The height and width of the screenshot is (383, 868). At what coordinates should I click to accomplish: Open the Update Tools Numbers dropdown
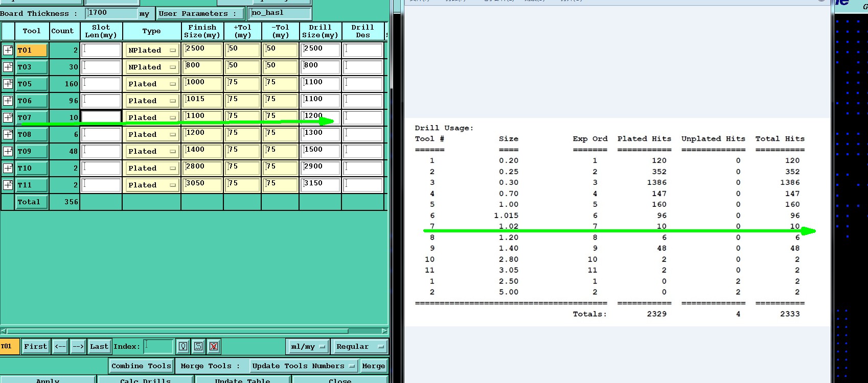303,366
